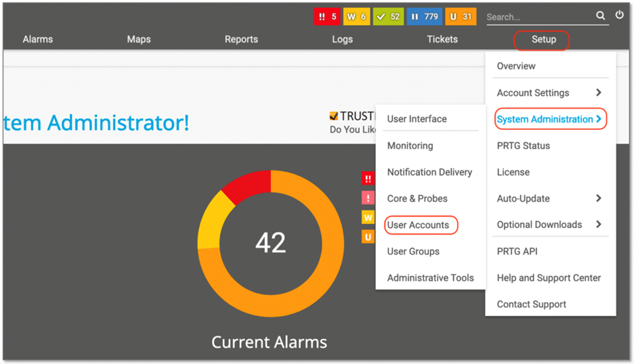
Task: Click the green up sensors badge
Action: tap(388, 17)
